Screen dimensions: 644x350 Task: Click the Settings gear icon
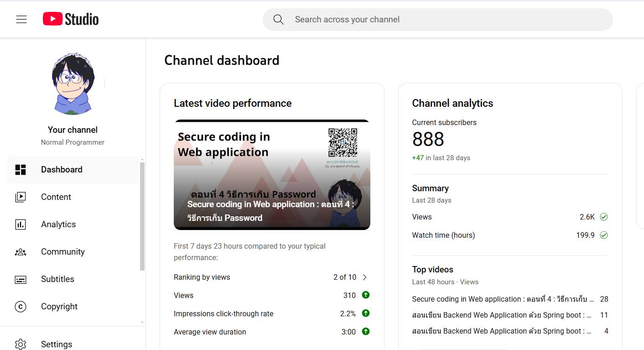pyautogui.click(x=21, y=344)
